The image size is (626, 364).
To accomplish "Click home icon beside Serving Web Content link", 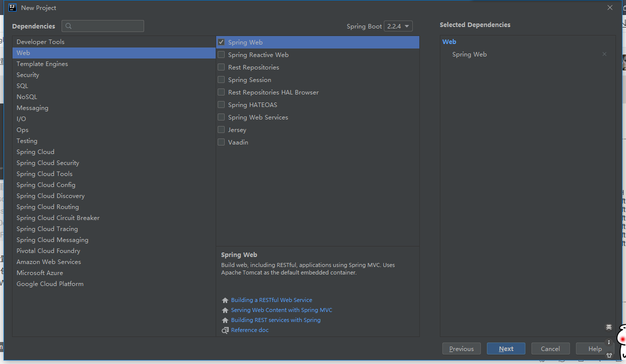I will tap(225, 310).
